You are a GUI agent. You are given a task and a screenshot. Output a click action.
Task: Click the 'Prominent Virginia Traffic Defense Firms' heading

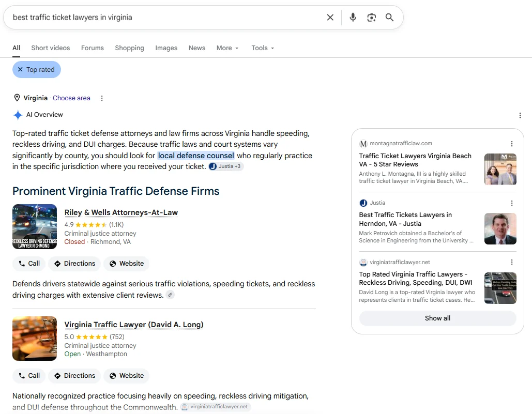pos(116,191)
